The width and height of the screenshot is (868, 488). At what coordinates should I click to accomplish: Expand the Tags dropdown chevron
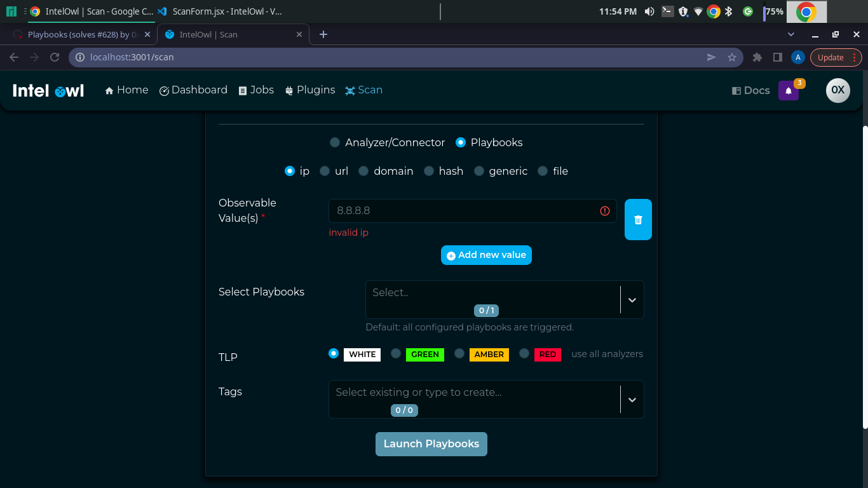(632, 400)
